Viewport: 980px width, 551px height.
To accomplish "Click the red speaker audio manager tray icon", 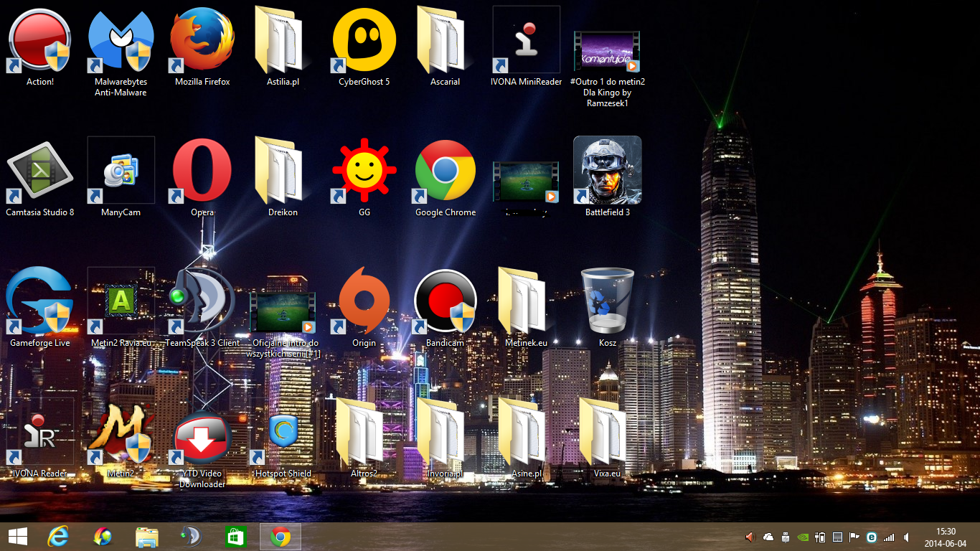I will click(x=751, y=537).
